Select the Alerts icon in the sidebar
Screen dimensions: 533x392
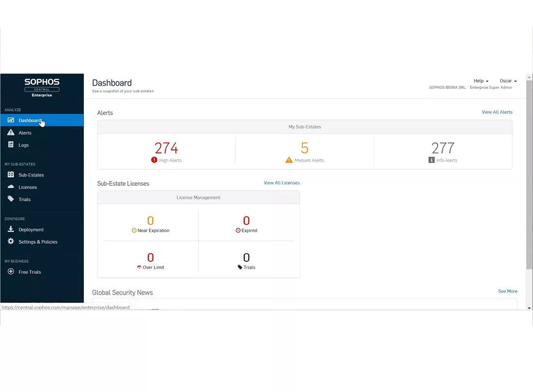point(11,133)
